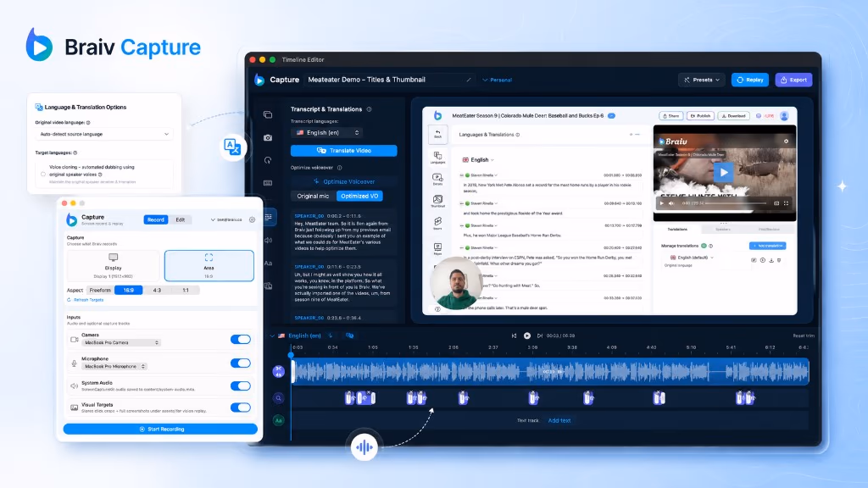Open the Personal workspace dropdown
Viewport: 868px width, 488px height.
coord(497,80)
